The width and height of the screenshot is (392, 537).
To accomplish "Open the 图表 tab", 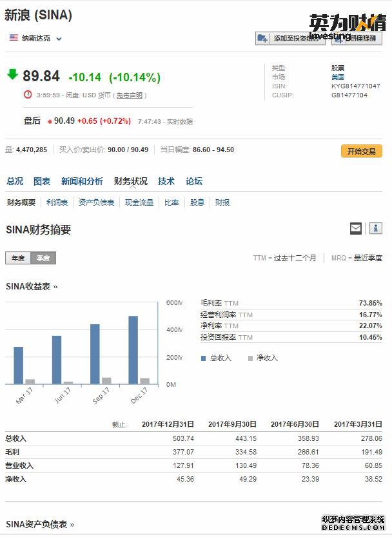I will [x=42, y=181].
